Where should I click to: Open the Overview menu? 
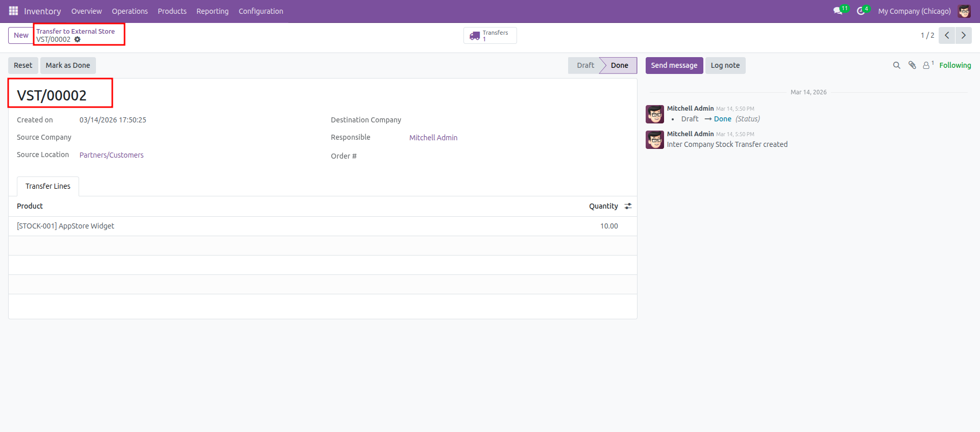tap(86, 11)
